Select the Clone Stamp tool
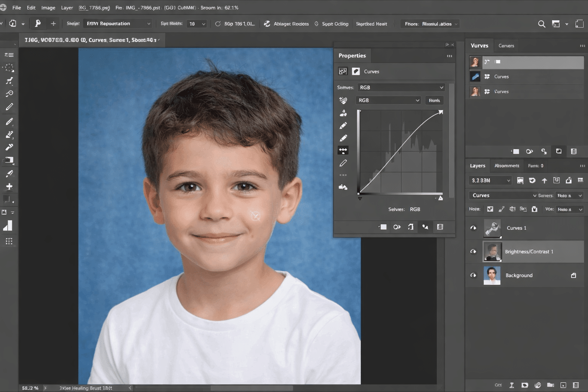Image resolution: width=588 pixels, height=392 pixels. tap(9, 160)
